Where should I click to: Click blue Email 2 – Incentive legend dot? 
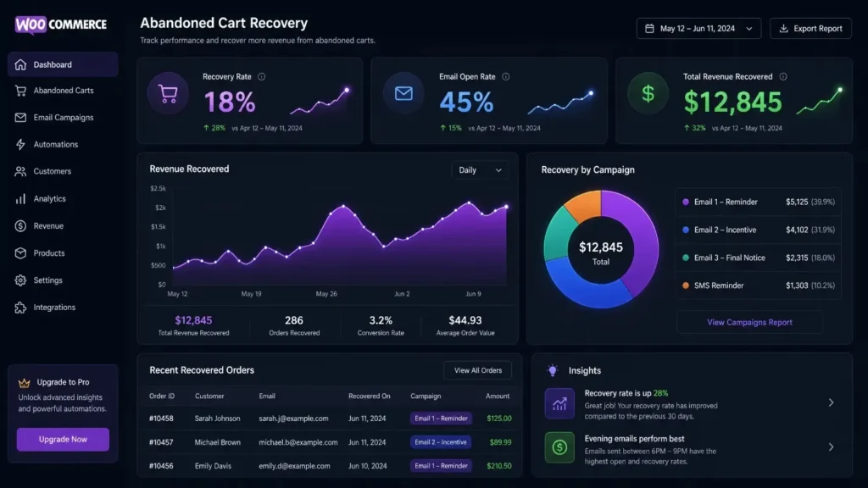pyautogui.click(x=686, y=230)
